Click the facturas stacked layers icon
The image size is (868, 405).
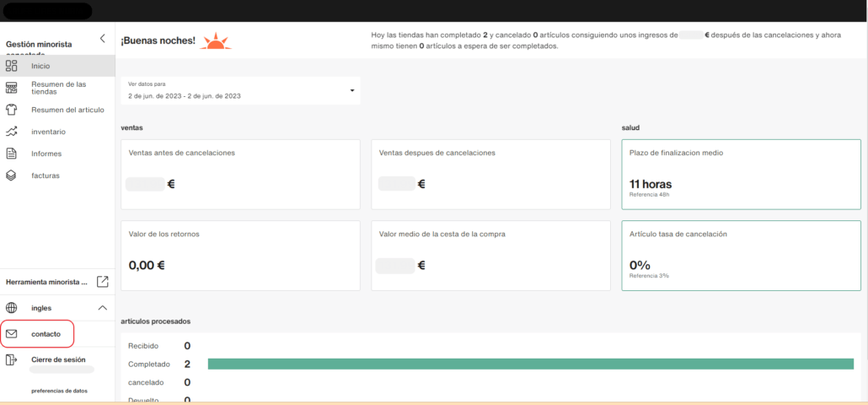click(x=12, y=175)
